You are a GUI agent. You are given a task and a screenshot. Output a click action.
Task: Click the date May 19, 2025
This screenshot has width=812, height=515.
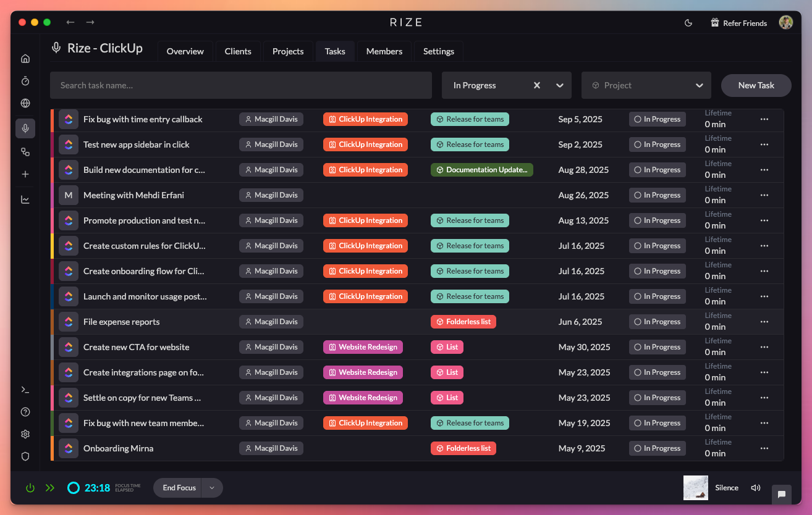pos(584,423)
